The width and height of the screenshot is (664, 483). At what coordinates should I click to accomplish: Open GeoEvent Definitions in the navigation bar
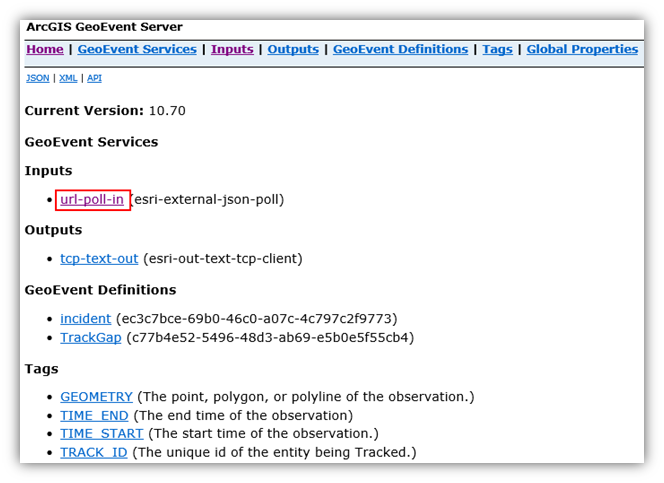tap(401, 49)
